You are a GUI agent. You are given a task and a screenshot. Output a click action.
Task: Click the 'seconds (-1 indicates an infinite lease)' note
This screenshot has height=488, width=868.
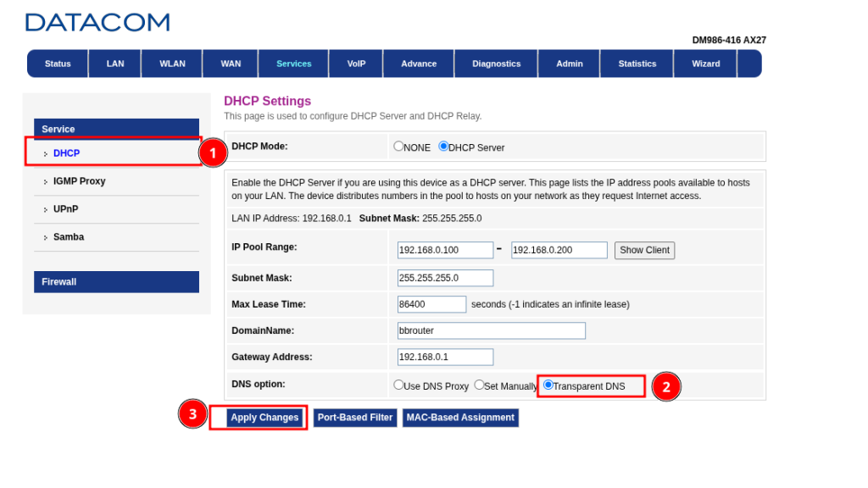550,304
